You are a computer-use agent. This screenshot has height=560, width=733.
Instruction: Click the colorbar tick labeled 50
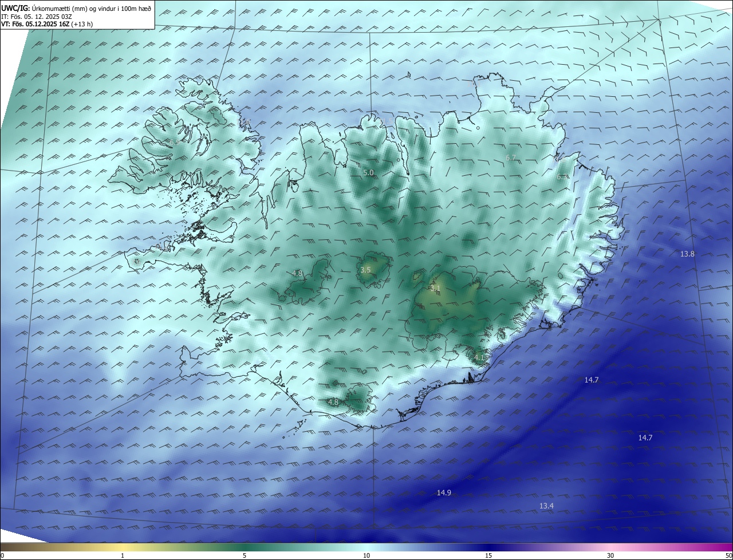(728, 555)
